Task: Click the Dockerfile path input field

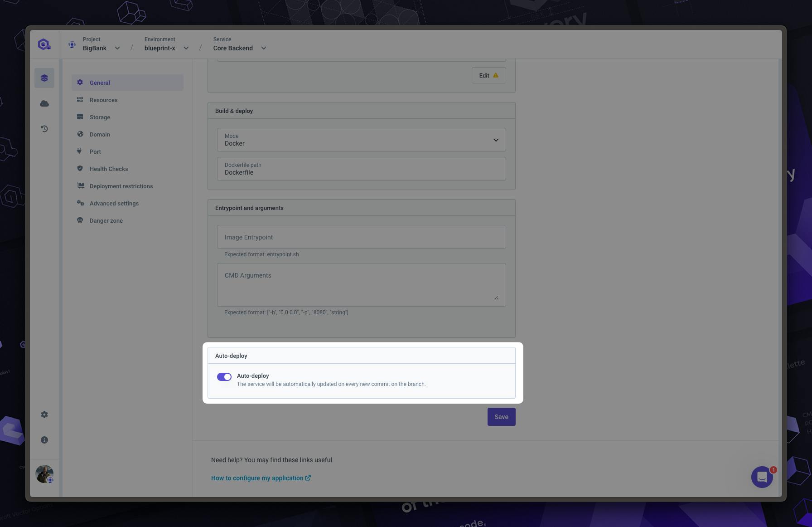Action: coord(361,169)
